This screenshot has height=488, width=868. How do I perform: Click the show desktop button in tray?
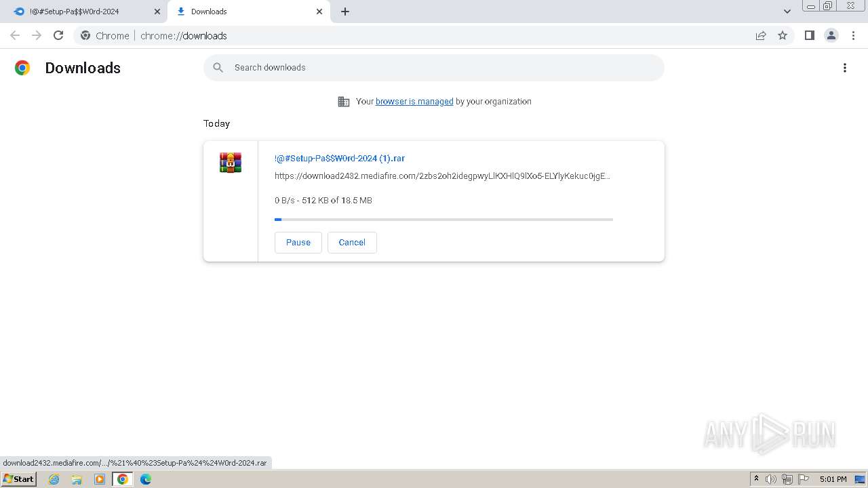861,479
